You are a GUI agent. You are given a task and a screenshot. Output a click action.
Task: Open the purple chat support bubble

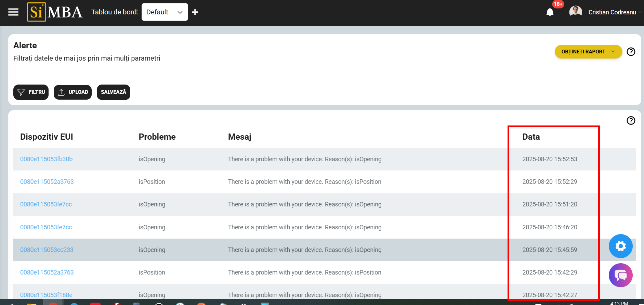click(620, 275)
